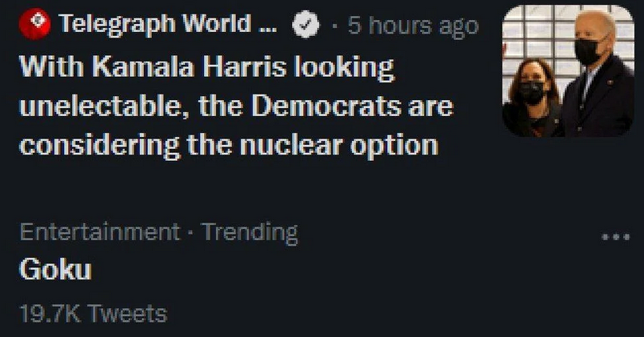Click the "Trending" label
Screen dimensions: 644x337
coord(250,232)
